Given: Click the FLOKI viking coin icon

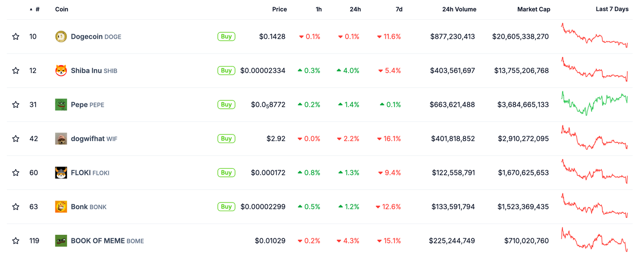Looking at the screenshot, I should [x=61, y=172].
